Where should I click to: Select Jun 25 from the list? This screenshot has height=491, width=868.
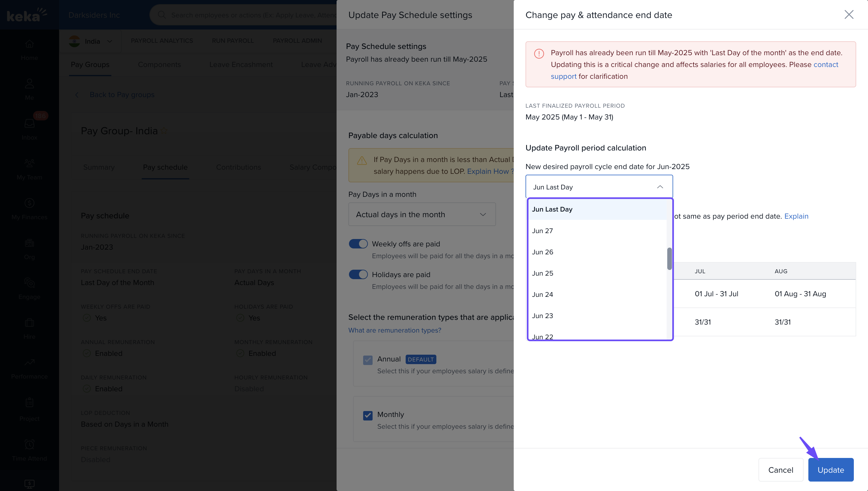pyautogui.click(x=542, y=273)
